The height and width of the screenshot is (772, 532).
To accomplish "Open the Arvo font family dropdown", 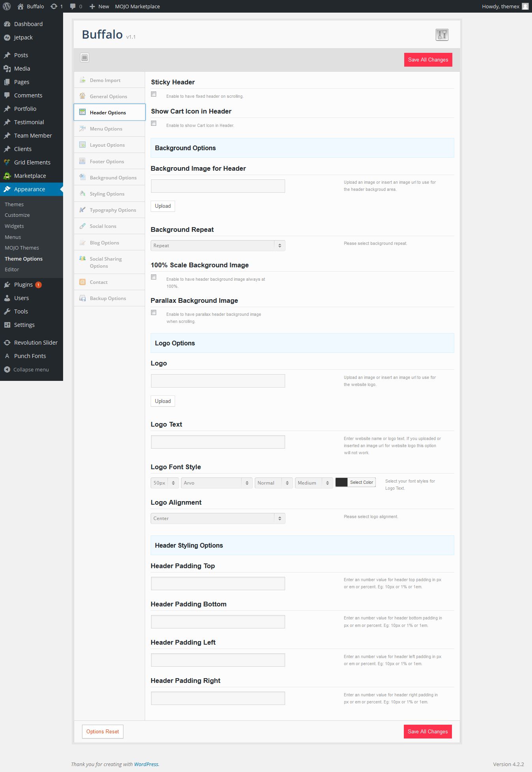I will tap(217, 483).
